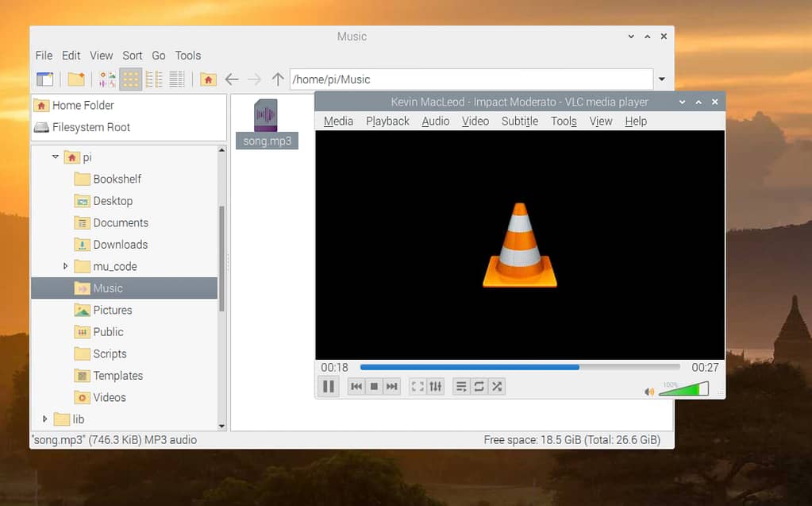Stop playback in VLC
The width and height of the screenshot is (812, 506).
tap(374, 387)
